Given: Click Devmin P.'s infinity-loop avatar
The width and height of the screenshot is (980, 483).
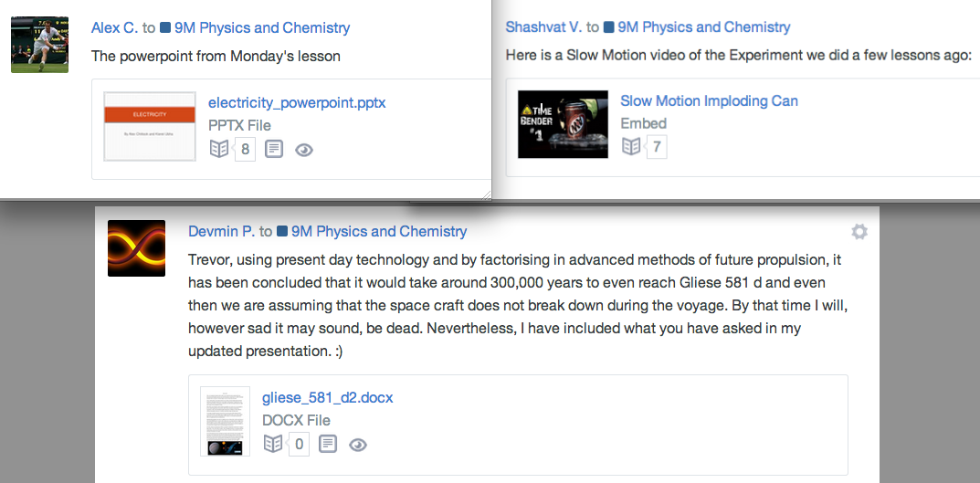Looking at the screenshot, I should coord(136,248).
